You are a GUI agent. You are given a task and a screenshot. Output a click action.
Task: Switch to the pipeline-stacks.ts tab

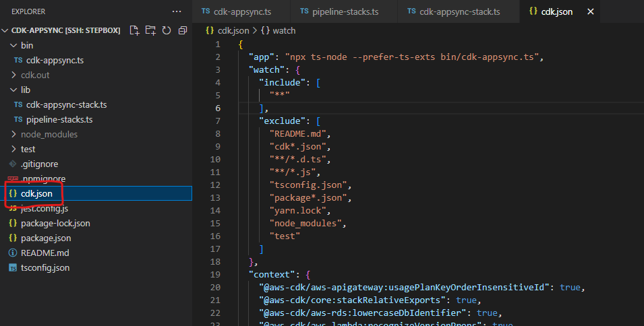(344, 11)
